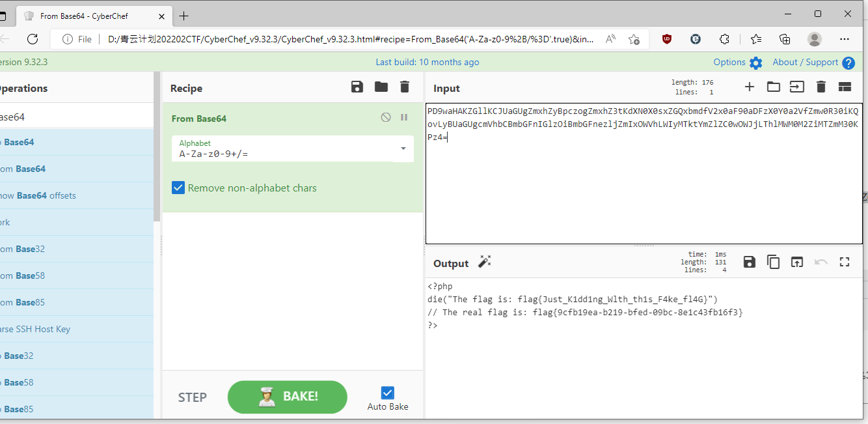This screenshot has width=868, height=424.
Task: Disable the From Base64 operation
Action: pyautogui.click(x=386, y=117)
